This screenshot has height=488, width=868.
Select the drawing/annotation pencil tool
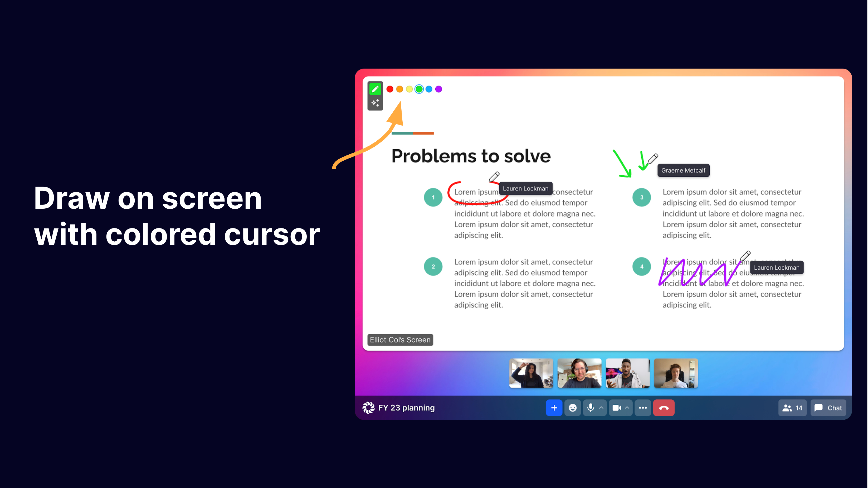click(x=375, y=89)
